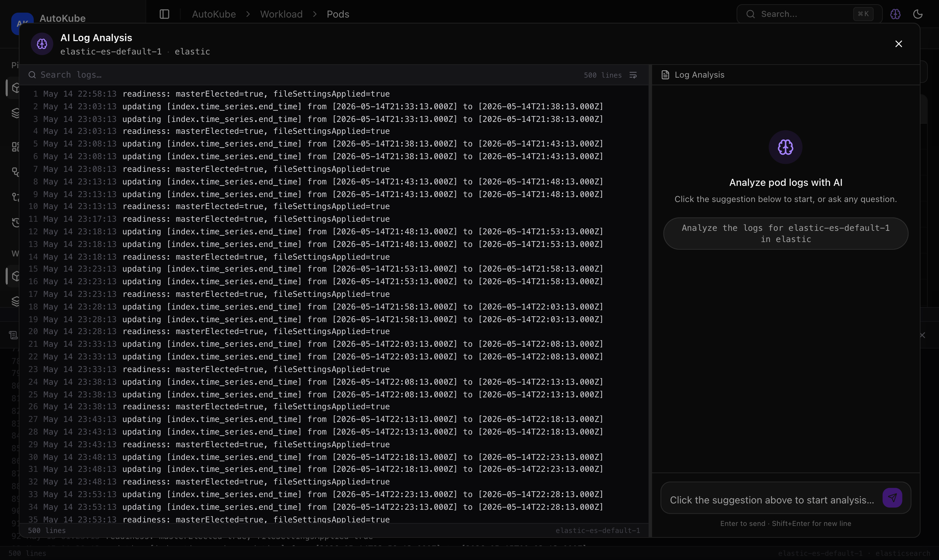Click the large purple brain icon
Viewport: 939px width, 560px height.
pos(785,147)
